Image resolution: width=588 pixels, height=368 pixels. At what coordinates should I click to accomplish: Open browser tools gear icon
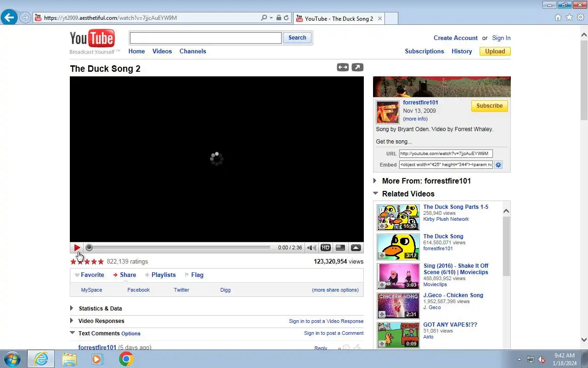[581, 17]
